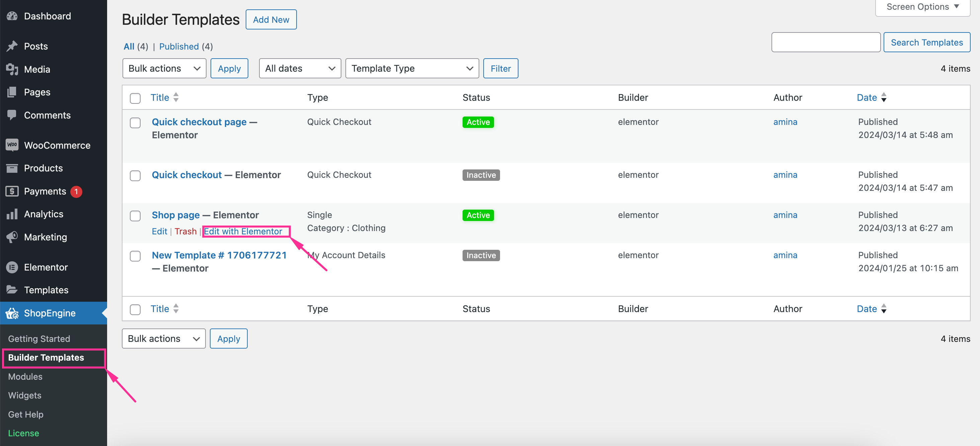The height and width of the screenshot is (446, 980).
Task: Navigate to Getting Started section
Action: click(x=39, y=338)
